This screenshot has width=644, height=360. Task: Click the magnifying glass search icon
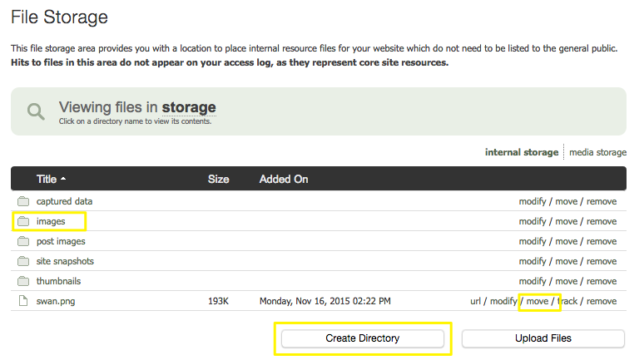[x=36, y=111]
